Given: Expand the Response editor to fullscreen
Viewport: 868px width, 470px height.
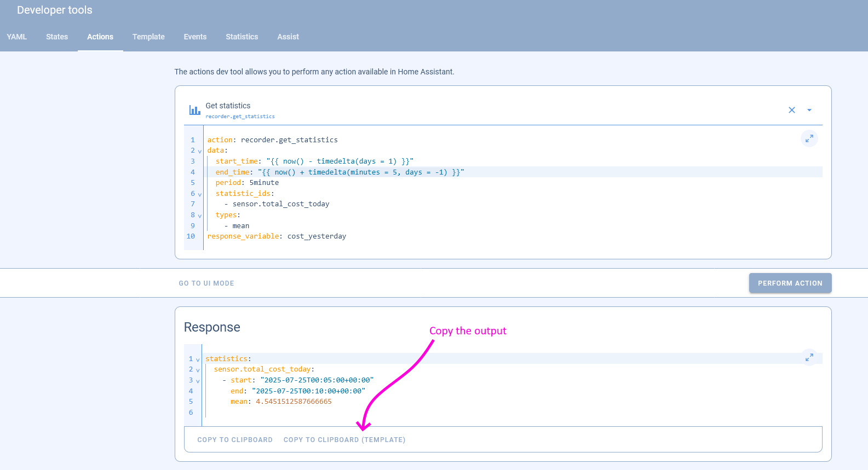Looking at the screenshot, I should tap(809, 357).
